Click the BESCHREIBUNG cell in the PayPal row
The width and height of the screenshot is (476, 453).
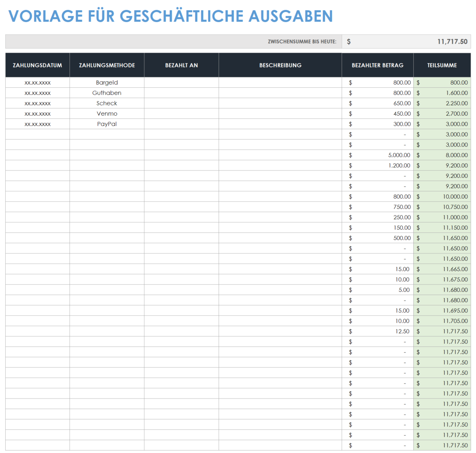[280, 124]
